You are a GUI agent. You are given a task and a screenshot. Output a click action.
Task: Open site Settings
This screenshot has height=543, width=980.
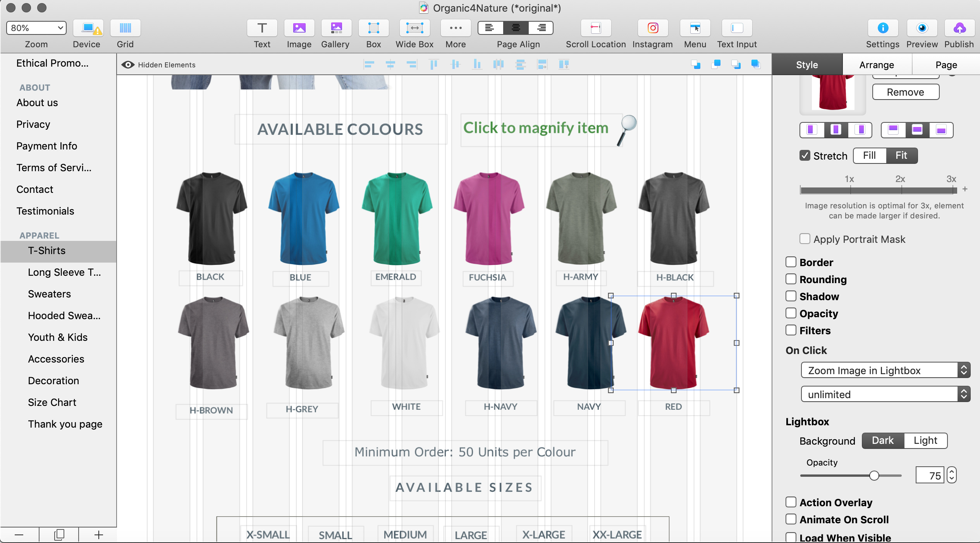coord(883,28)
